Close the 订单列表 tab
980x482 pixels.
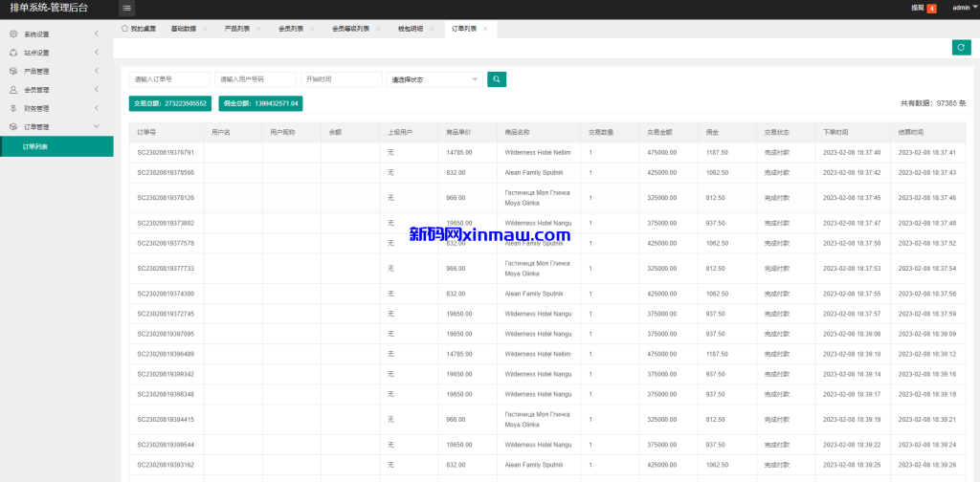485,29
